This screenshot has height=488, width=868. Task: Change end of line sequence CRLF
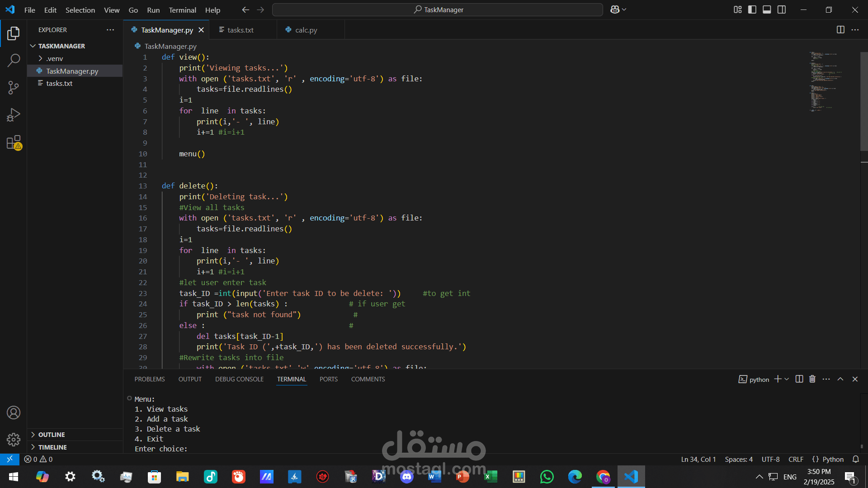[796, 459]
